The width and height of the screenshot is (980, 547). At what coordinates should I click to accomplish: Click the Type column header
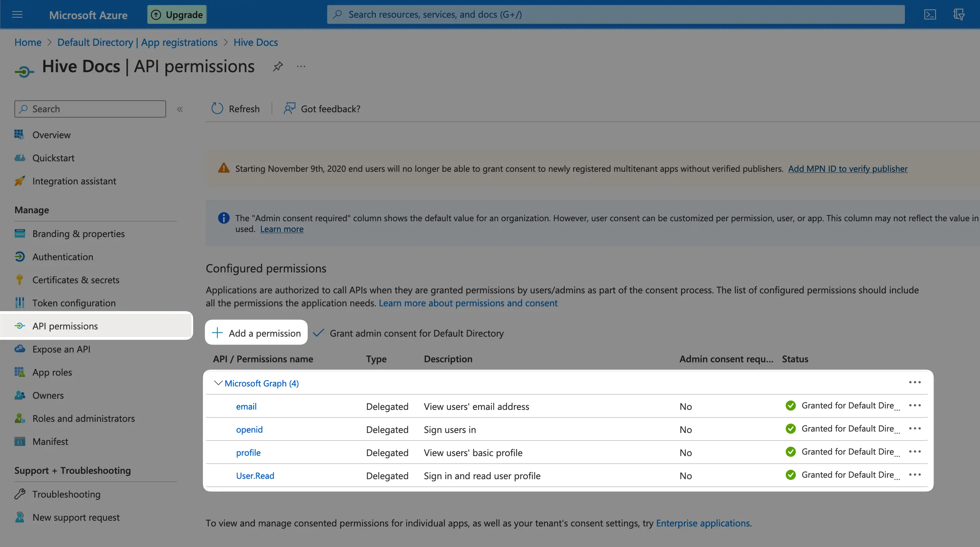pos(376,359)
